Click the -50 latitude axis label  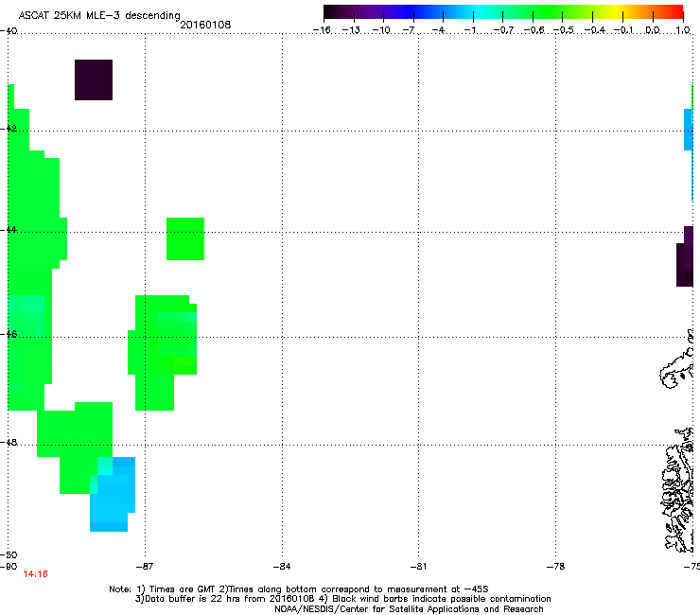click(9, 554)
